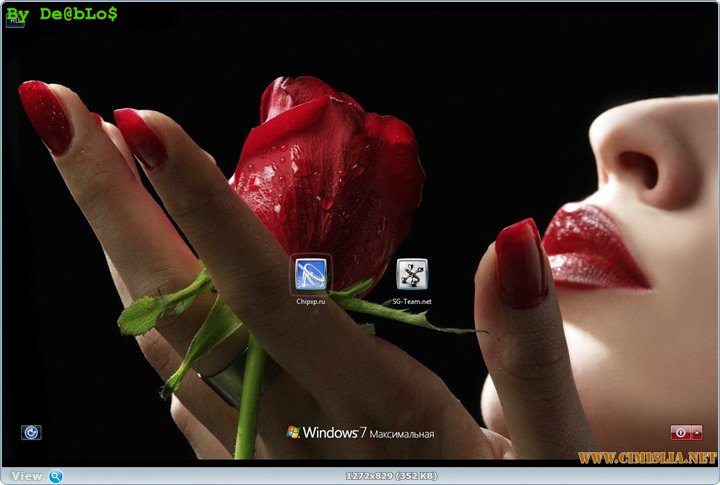Click the "By De@bLo$" author text

63,13
